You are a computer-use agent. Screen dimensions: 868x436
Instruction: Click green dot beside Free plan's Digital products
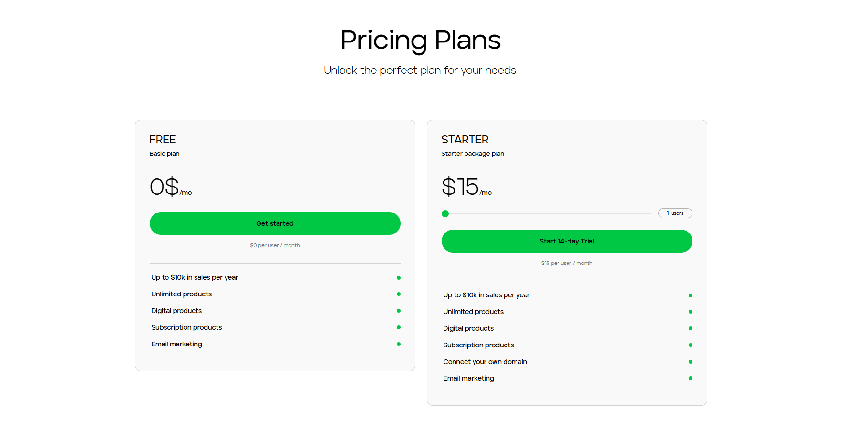[x=399, y=311]
